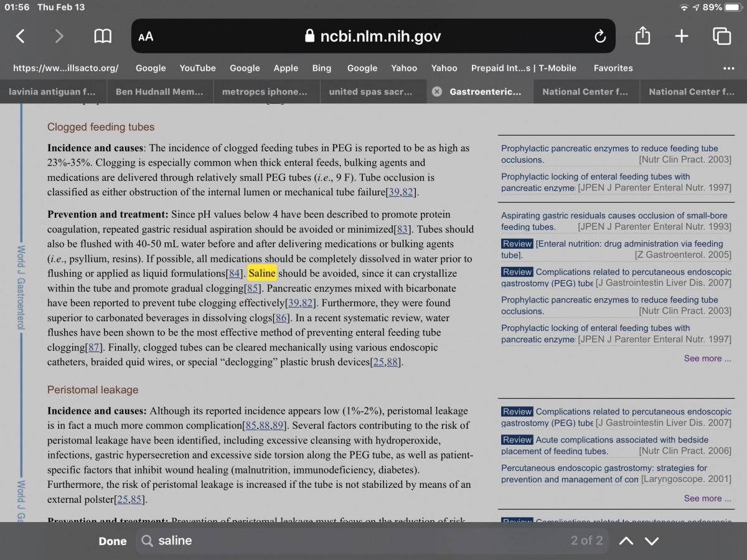Open the bookmarks book icon
This screenshot has height=560, width=747.
tap(103, 36)
